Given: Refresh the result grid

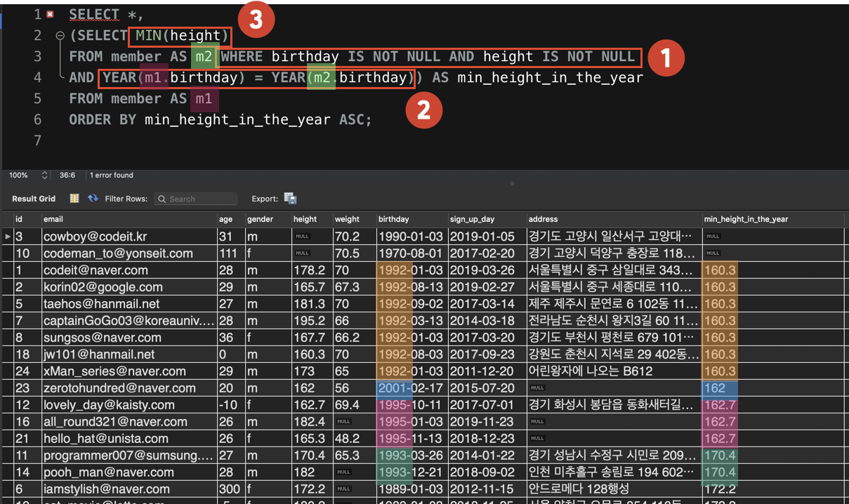Looking at the screenshot, I should pos(93,199).
